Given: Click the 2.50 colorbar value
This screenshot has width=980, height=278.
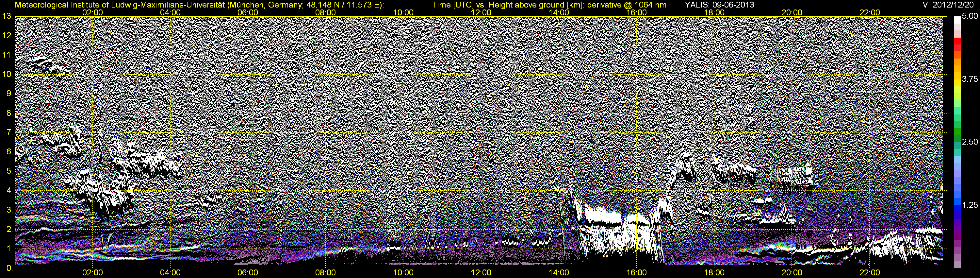Looking at the screenshot, I should (970, 142).
